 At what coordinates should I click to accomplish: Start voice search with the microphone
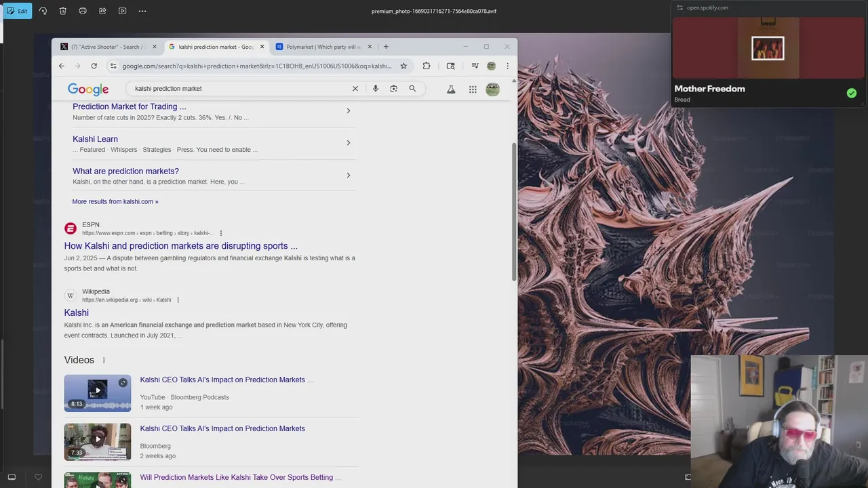[x=375, y=89]
